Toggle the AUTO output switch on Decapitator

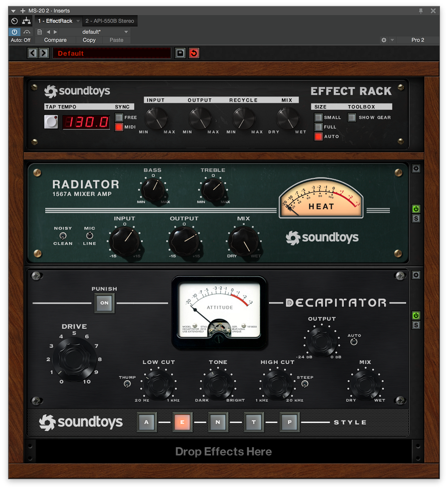pos(354,342)
